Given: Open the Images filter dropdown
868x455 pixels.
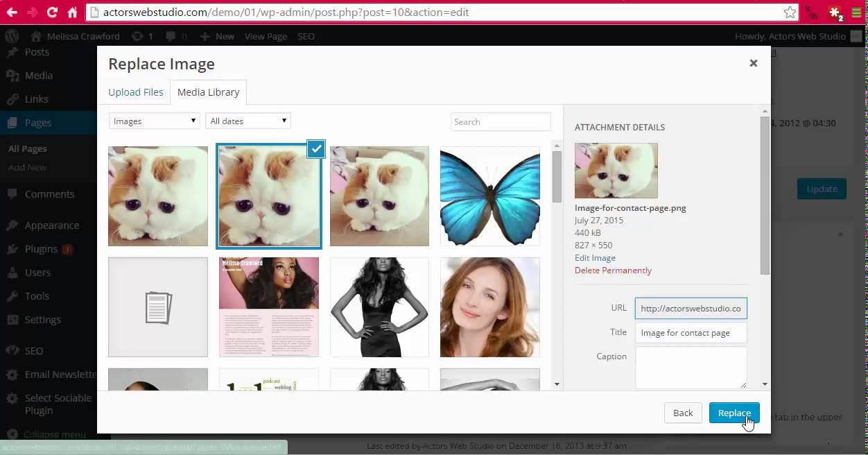Looking at the screenshot, I should click(155, 121).
